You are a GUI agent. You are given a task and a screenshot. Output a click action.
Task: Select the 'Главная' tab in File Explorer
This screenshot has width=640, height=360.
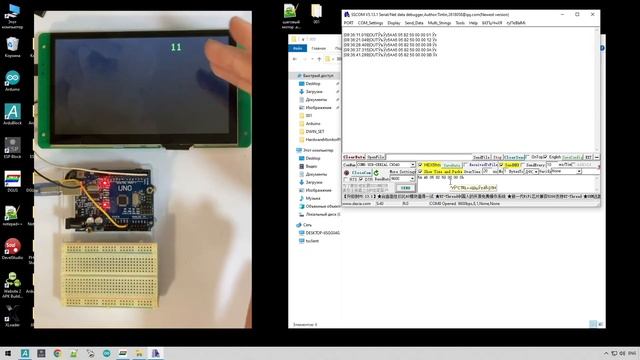point(318,48)
